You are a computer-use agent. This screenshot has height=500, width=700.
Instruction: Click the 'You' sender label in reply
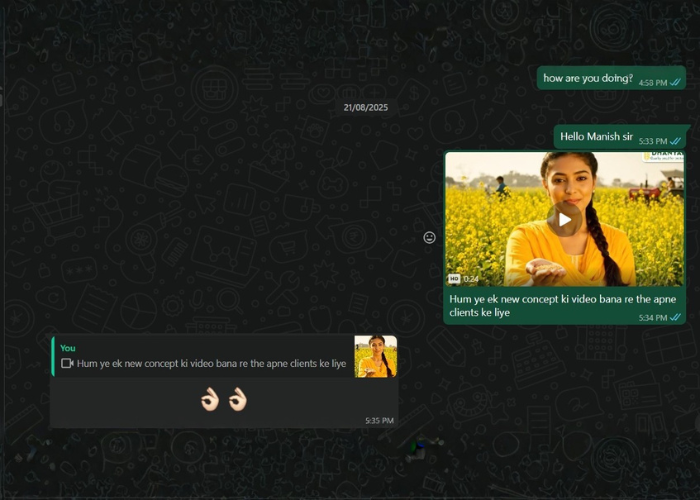(x=68, y=348)
